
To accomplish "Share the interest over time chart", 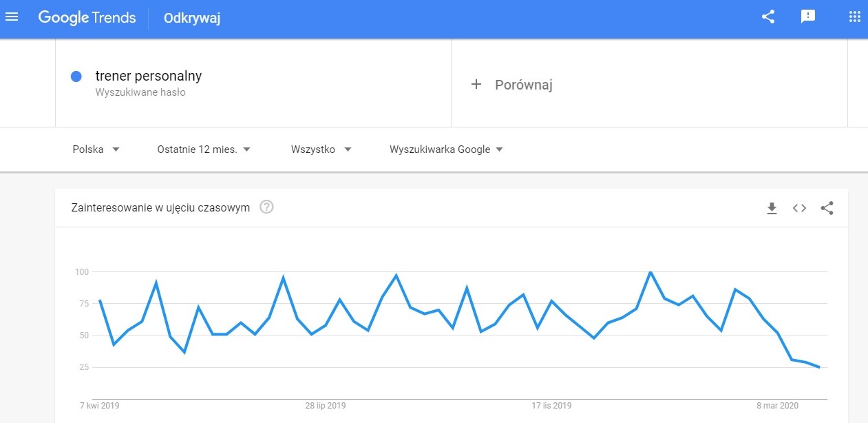I will (x=827, y=208).
